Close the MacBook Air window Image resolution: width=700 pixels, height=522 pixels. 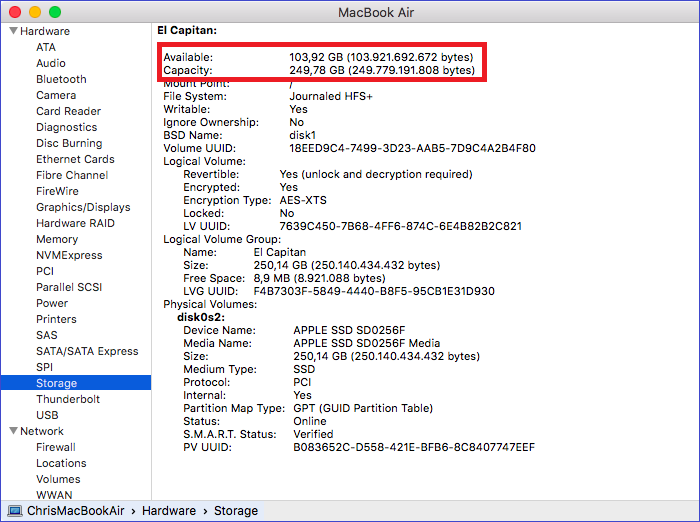point(15,12)
